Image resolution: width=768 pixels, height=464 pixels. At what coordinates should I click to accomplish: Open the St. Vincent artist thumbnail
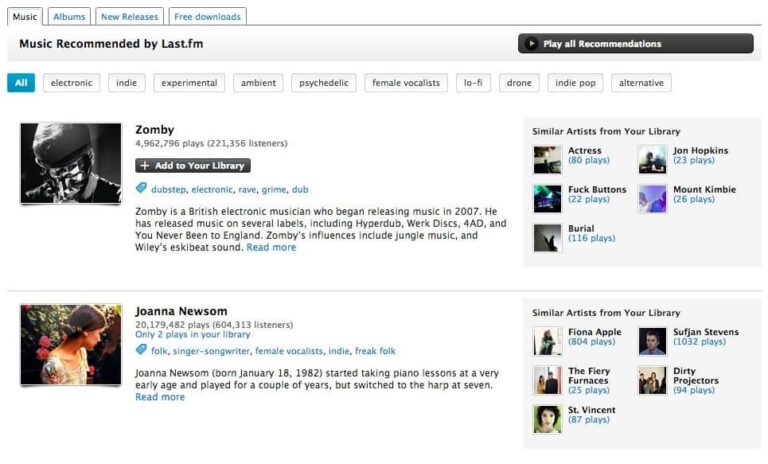coord(547,419)
